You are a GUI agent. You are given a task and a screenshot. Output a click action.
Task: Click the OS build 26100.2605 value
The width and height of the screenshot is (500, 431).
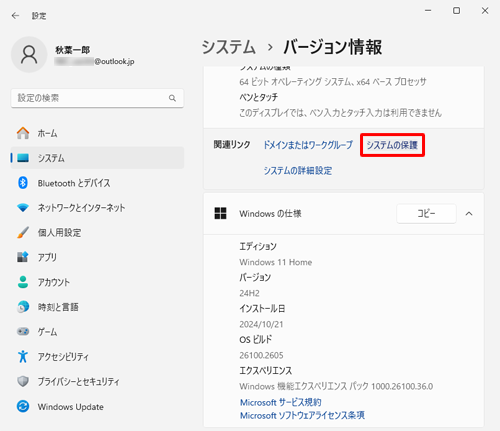tap(261, 355)
